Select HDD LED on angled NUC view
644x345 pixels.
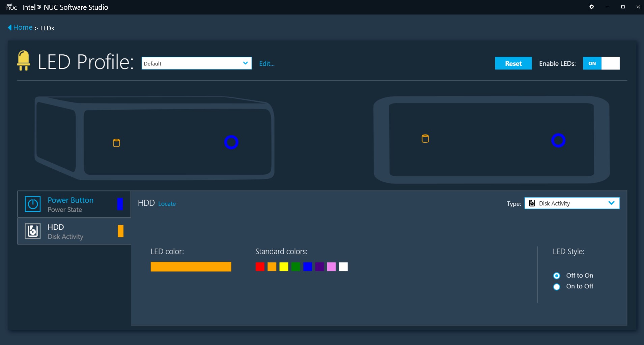pos(116,143)
